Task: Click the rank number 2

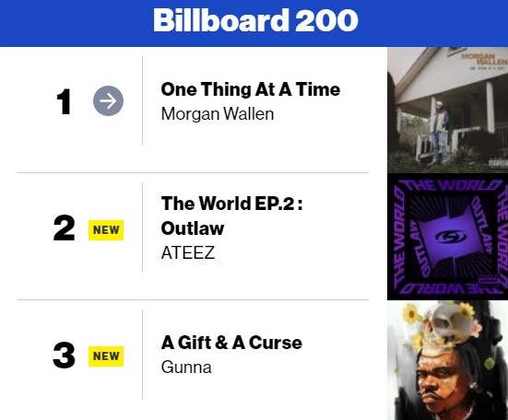Action: pos(65,227)
